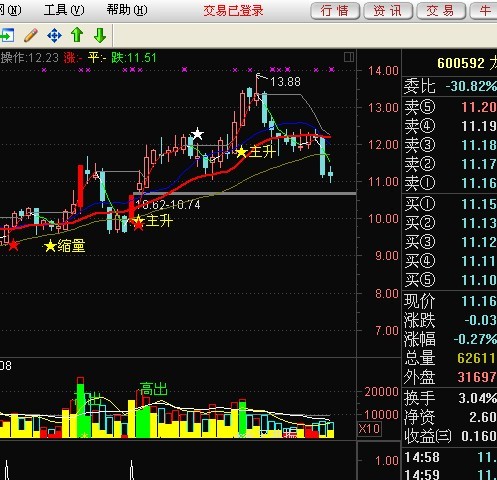The image size is (497, 480).
Task: Click the 买⑤ bid price row
Action: 450,280
